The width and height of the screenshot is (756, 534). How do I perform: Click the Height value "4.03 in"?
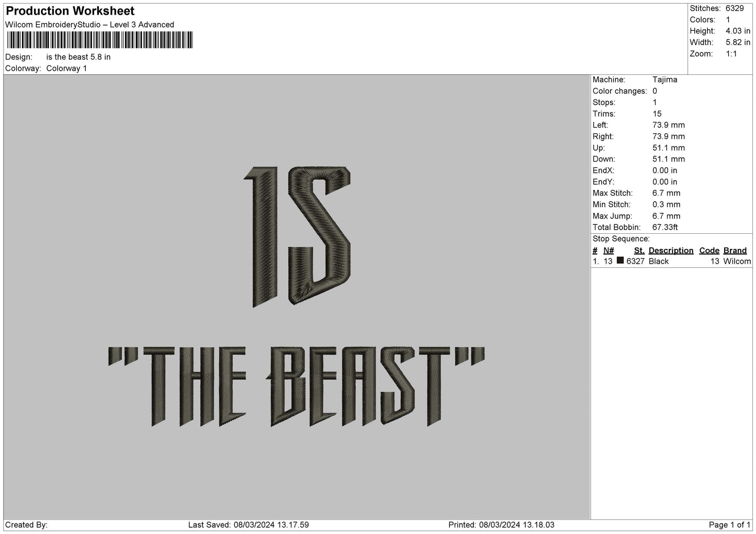point(738,31)
